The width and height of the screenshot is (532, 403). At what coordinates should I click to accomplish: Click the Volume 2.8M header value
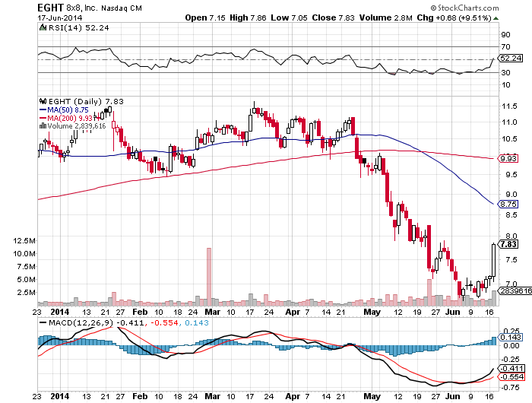pos(386,17)
